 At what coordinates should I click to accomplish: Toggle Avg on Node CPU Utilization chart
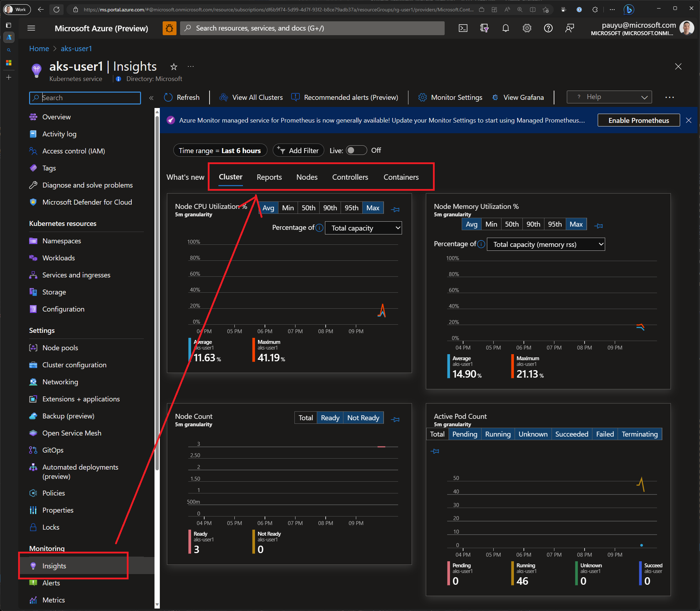(x=268, y=208)
